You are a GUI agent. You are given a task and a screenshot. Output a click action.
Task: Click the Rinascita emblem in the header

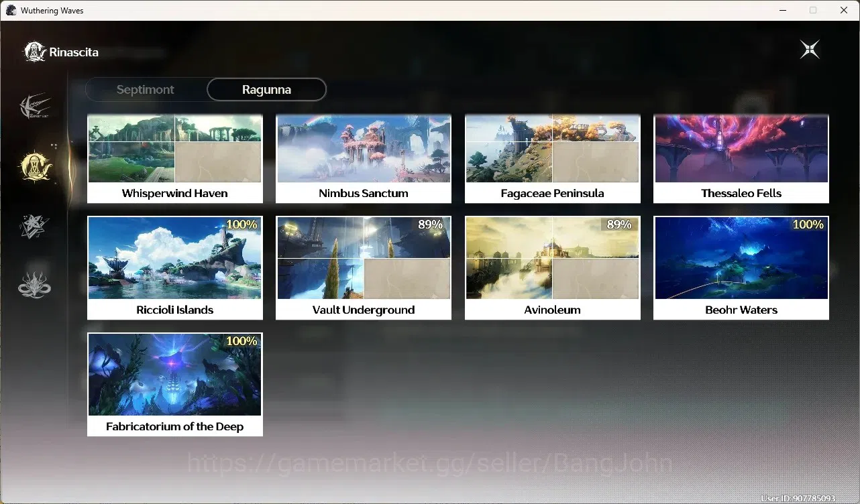click(x=34, y=52)
